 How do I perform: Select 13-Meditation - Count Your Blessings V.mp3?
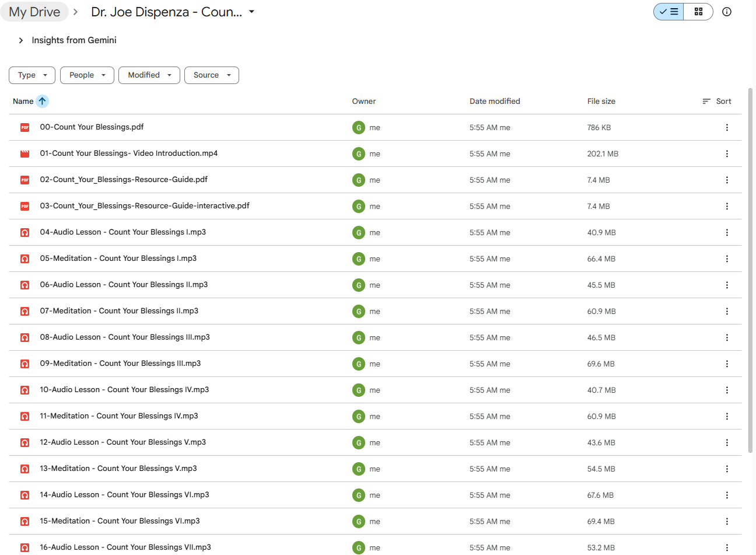118,468
